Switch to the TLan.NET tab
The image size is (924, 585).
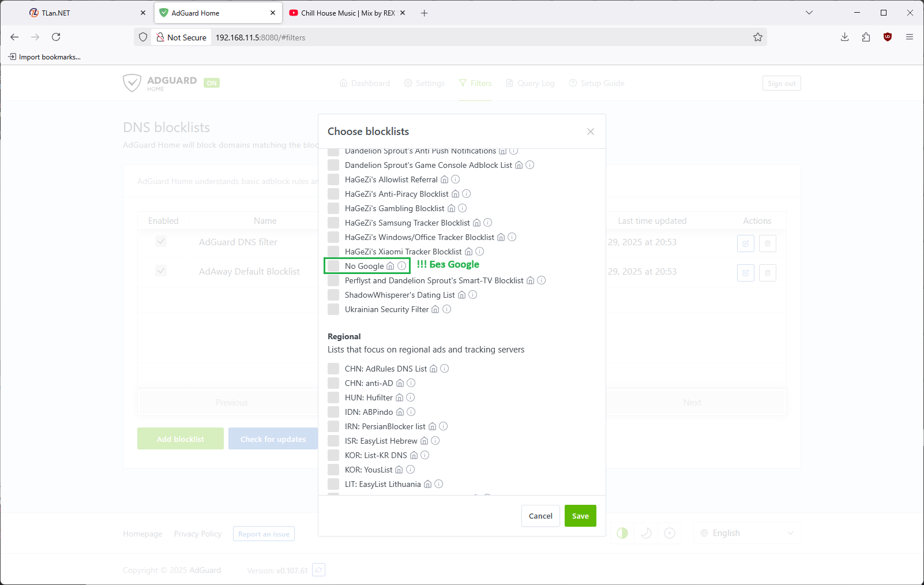coord(81,13)
